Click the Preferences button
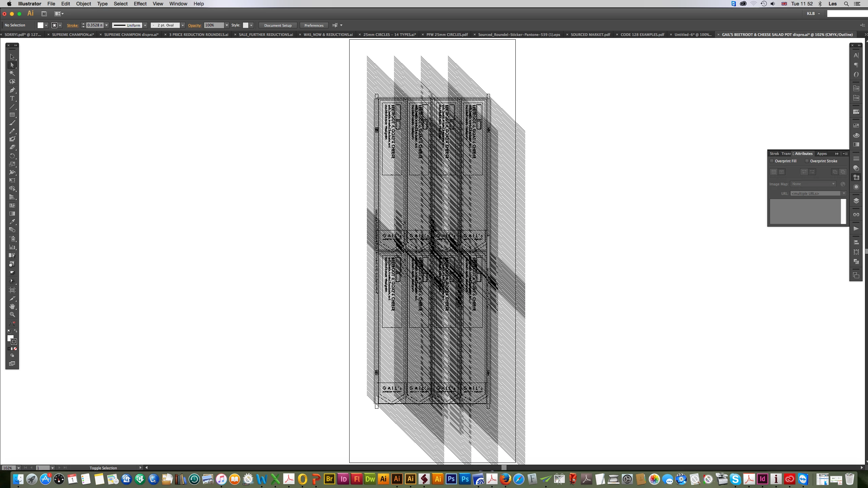The image size is (868, 488). 314,25
